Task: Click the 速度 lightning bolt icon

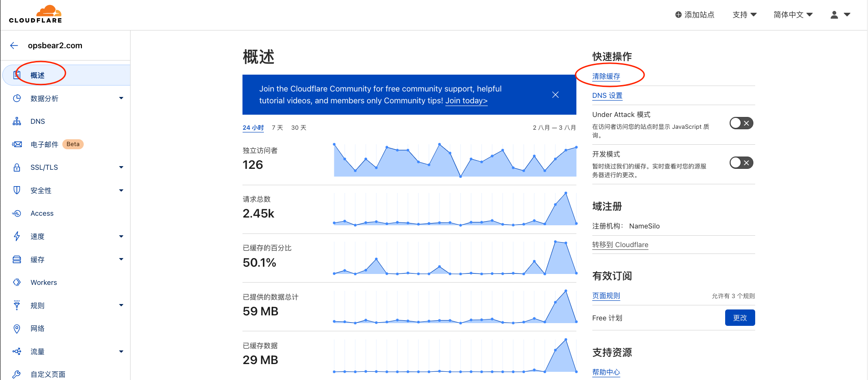Action: [x=17, y=236]
